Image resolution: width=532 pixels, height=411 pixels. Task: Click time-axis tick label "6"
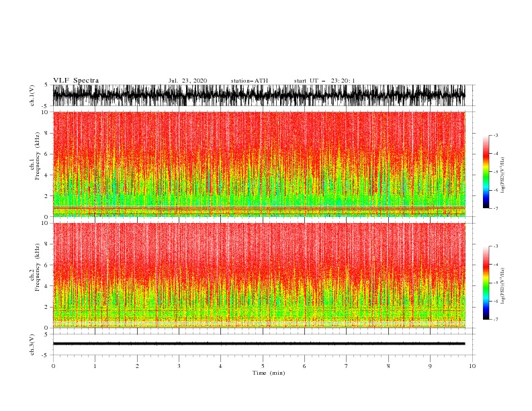click(x=304, y=366)
